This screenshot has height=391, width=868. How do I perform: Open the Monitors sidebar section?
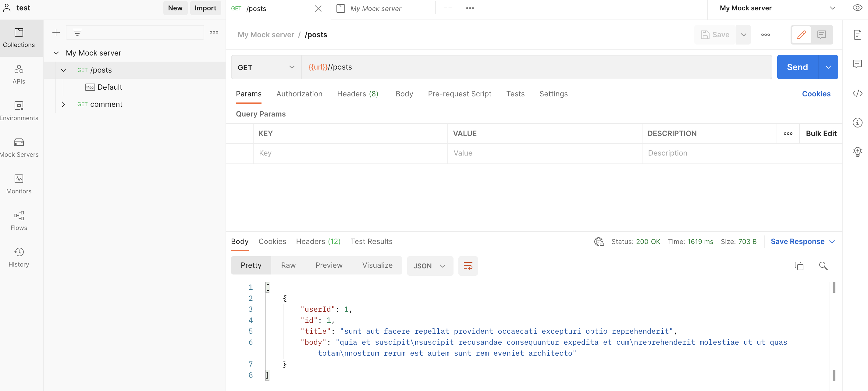[19, 184]
